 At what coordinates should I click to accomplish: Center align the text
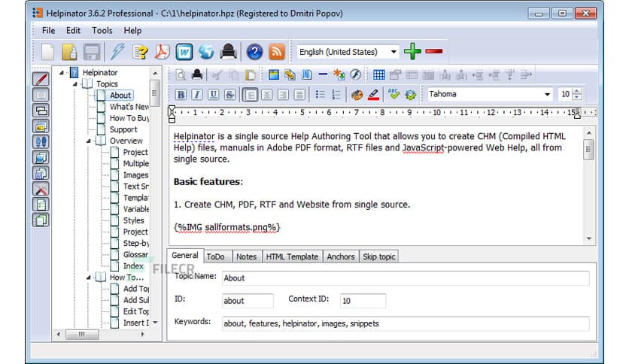click(x=267, y=95)
